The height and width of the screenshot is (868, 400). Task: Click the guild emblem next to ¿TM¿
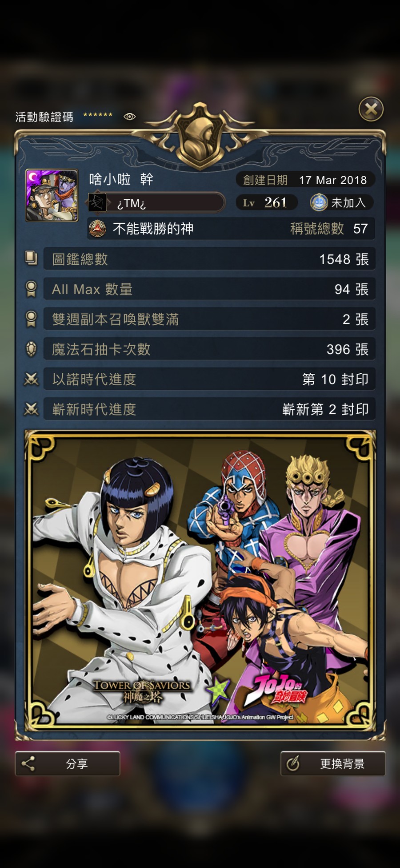pos(97,202)
